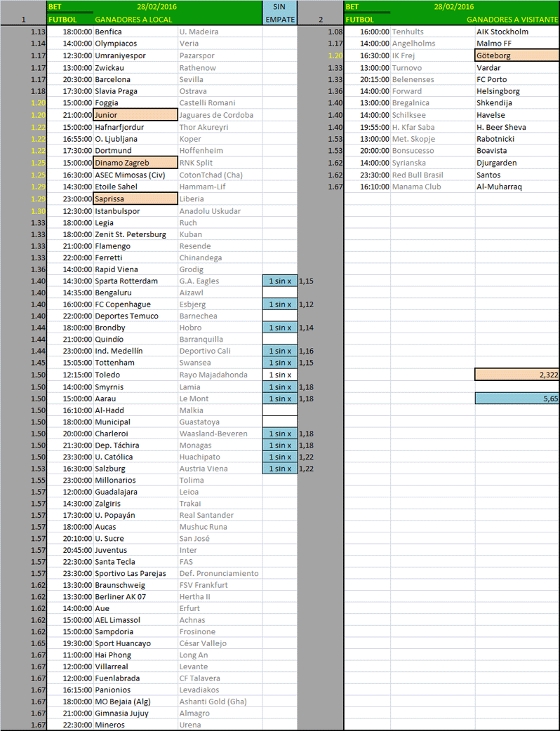Click the white '1 sin x' cell for Toledo
The height and width of the screenshot is (731, 560).
click(x=280, y=375)
